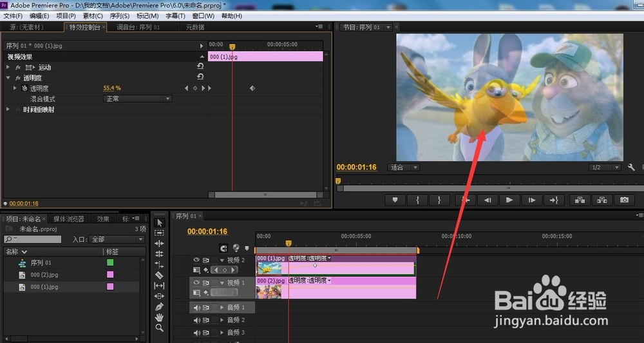Image resolution: width=644 pixels, height=343 pixels.
Task: Step back one frame
Action: pyautogui.click(x=488, y=200)
